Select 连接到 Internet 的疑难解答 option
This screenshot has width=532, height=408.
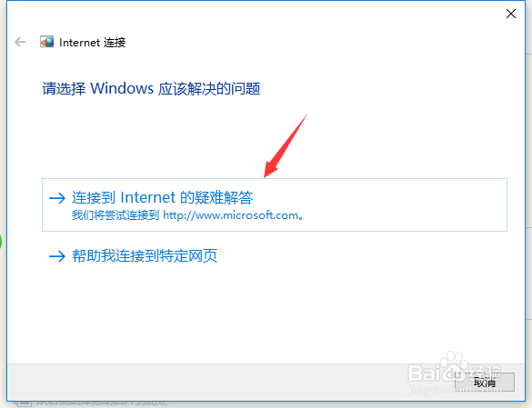tap(274, 204)
